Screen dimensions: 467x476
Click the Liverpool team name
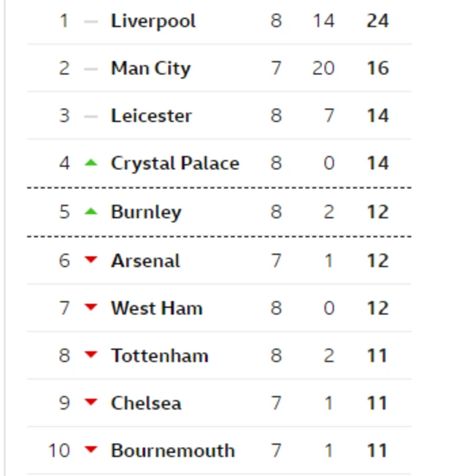[x=153, y=21]
